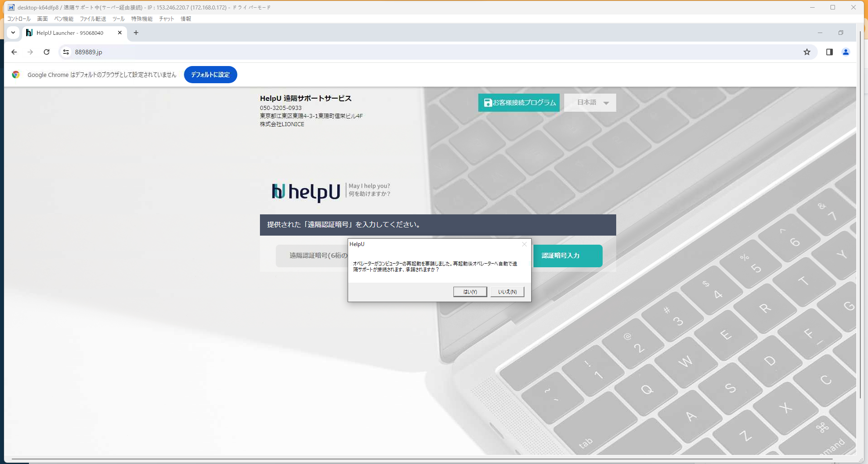Open the 日本語 language dropdown
This screenshot has height=464, width=868.
coord(590,103)
